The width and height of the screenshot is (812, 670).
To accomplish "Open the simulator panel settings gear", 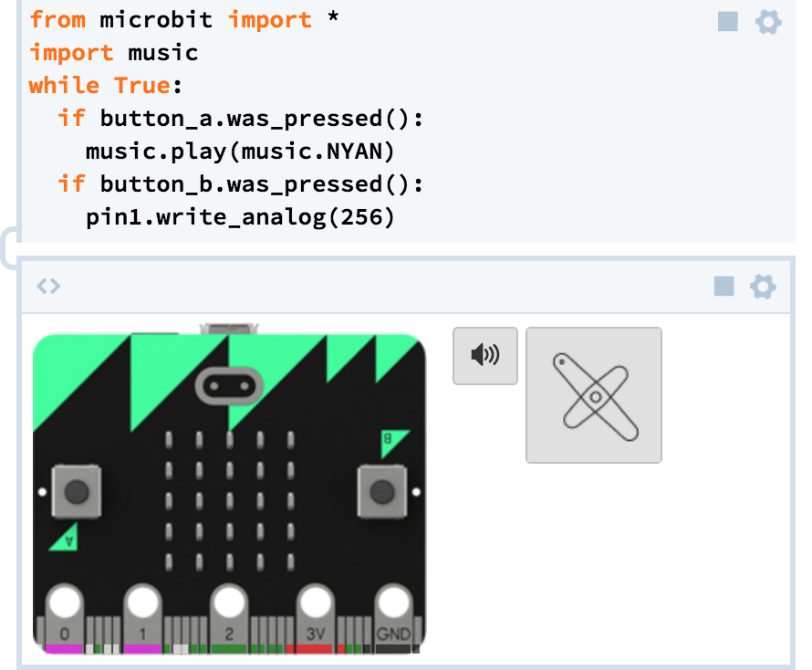I will coord(763,287).
